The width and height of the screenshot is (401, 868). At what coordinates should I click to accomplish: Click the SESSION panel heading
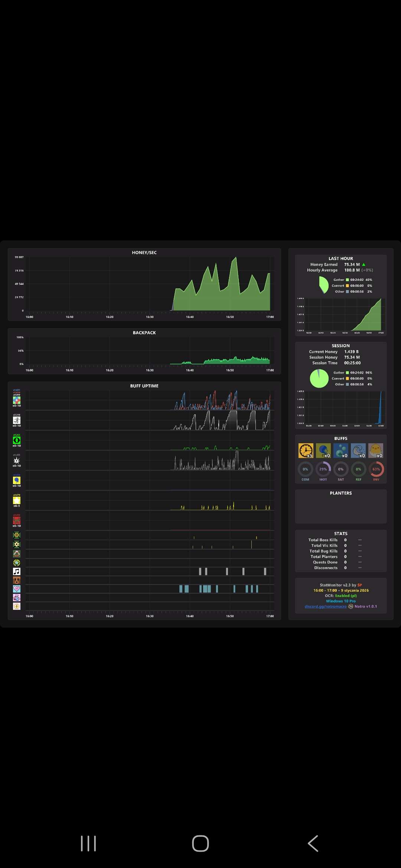point(341,346)
